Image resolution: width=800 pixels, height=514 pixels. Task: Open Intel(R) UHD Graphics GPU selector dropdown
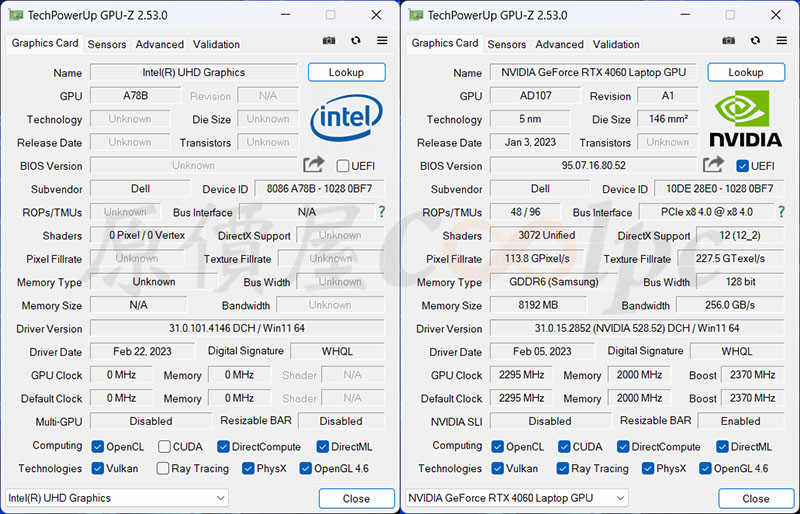click(117, 498)
